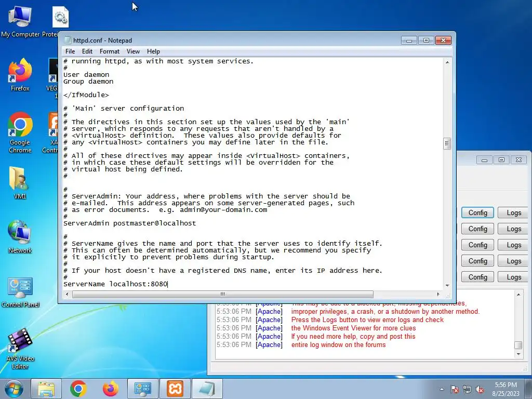This screenshot has width=532, height=399.
Task: Open the Windows Start button
Action: [14, 389]
